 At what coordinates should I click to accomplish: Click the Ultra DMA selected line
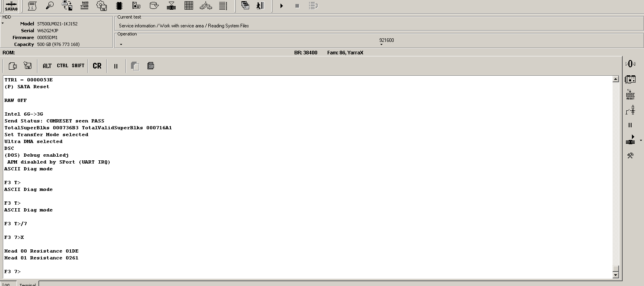click(x=33, y=141)
